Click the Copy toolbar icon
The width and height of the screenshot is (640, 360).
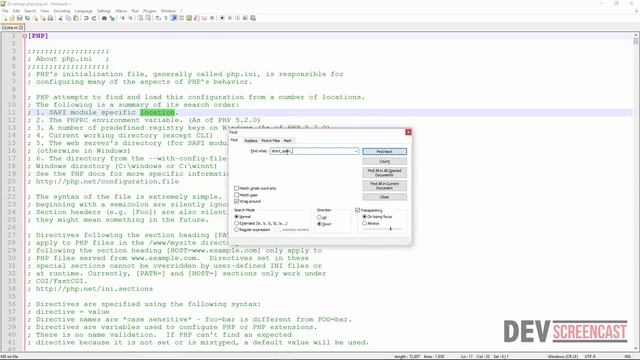(68, 18)
